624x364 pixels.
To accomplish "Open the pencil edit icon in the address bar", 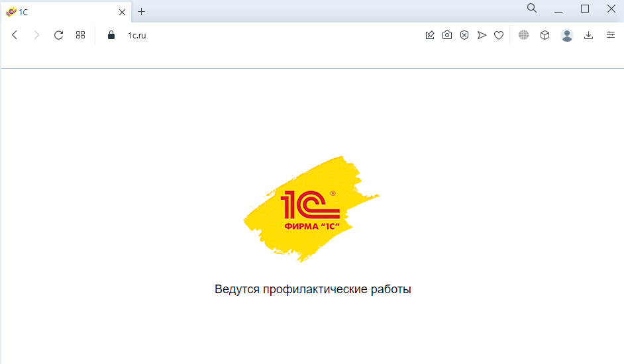I will pyautogui.click(x=430, y=35).
